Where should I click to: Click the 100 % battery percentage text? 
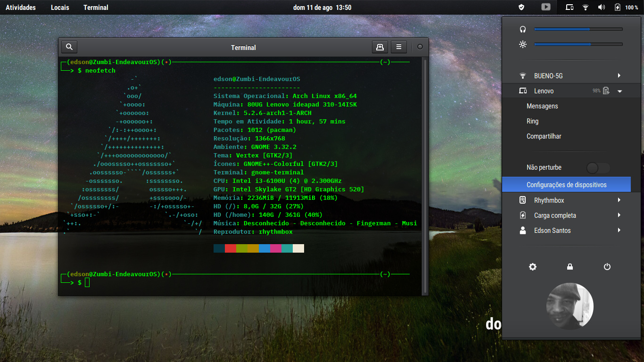[x=632, y=8]
